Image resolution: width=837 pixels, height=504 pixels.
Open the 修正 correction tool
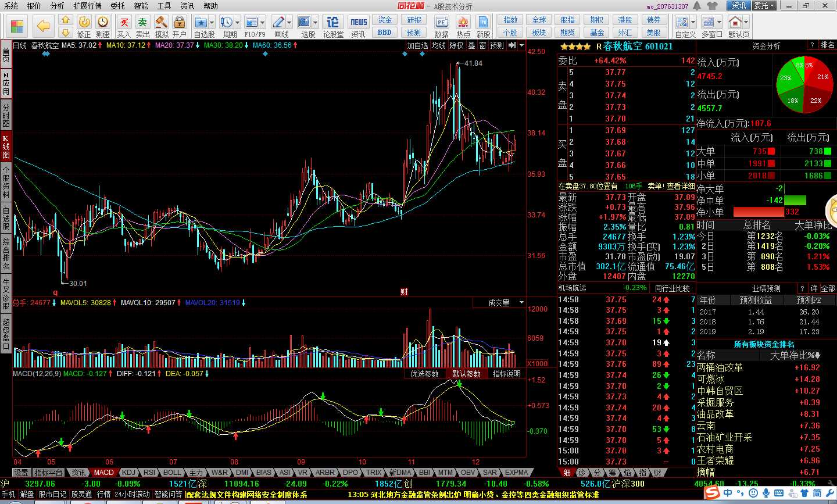pos(84,26)
